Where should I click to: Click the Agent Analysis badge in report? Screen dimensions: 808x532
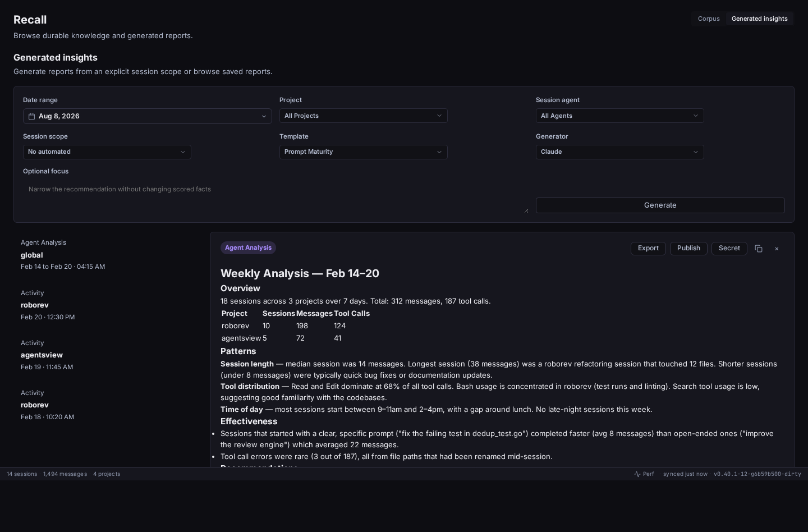tap(248, 247)
